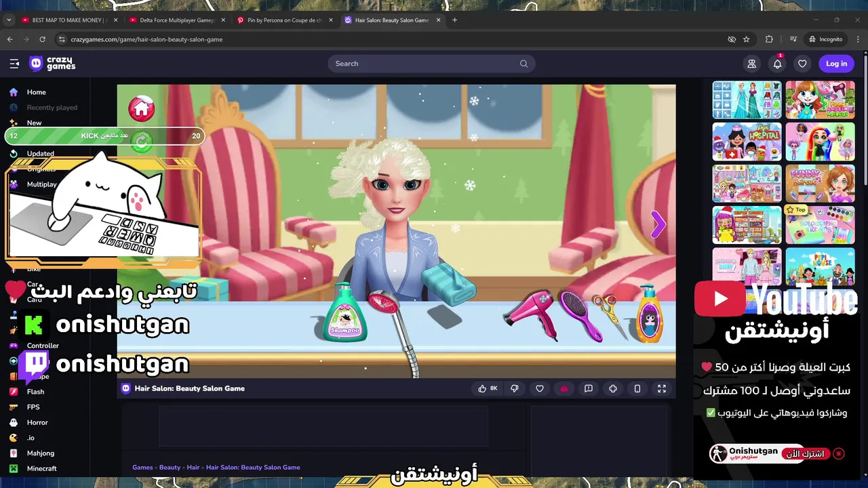Open the hamburger sidebar menu
The image size is (868, 488).
(14, 64)
